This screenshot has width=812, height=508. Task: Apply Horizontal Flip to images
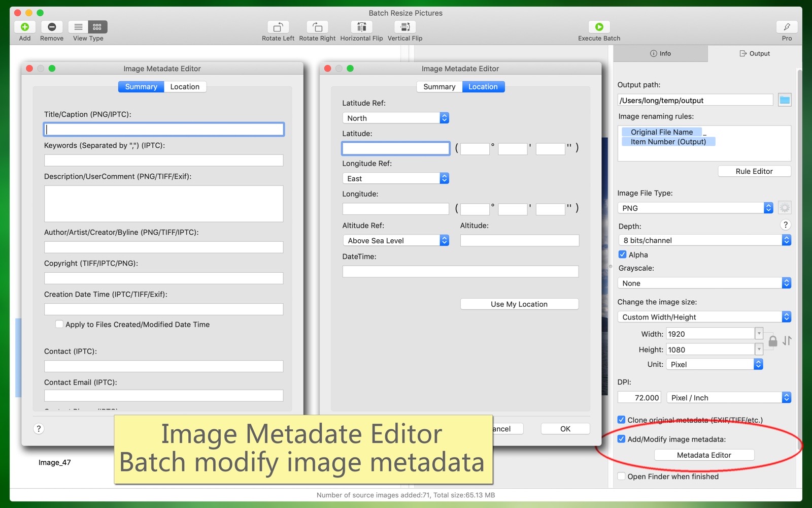(361, 27)
